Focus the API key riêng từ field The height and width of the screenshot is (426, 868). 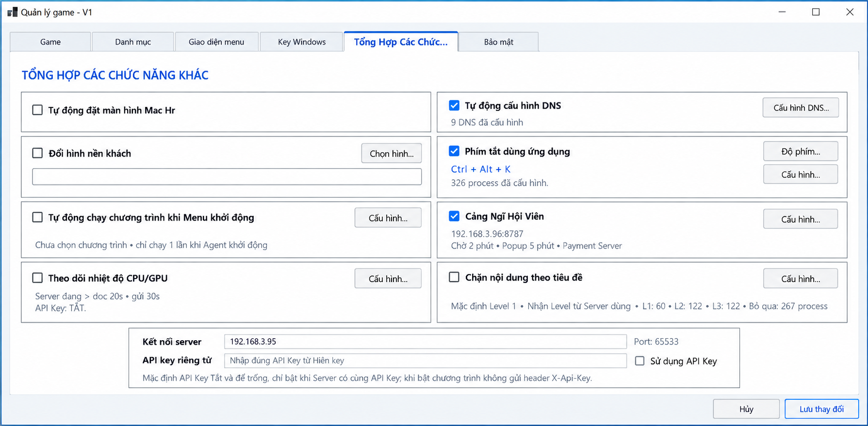click(x=426, y=361)
